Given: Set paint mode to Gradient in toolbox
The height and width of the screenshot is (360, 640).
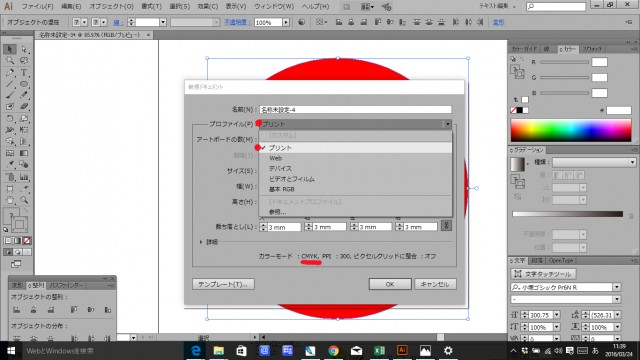Looking at the screenshot, I should 18,241.
